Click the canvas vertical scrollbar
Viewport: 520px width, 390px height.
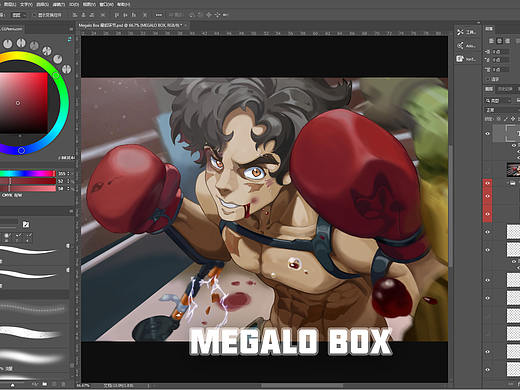tap(450, 205)
